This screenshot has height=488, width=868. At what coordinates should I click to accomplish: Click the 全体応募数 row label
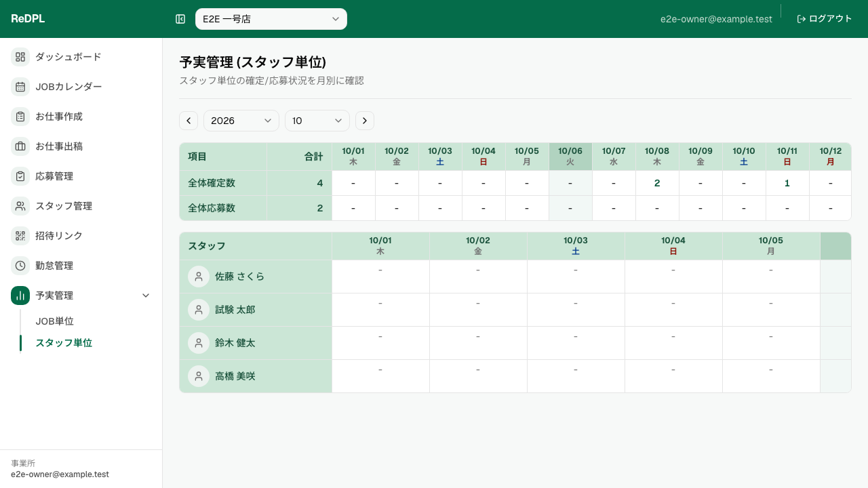(212, 208)
